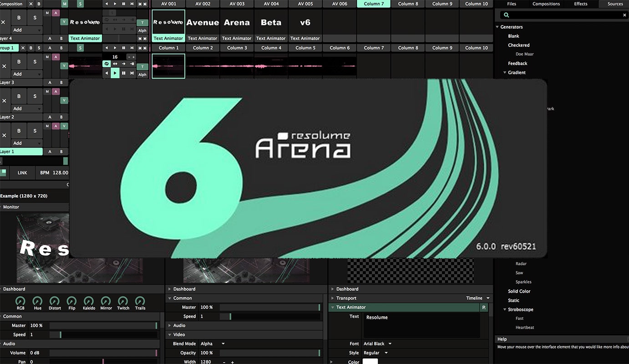Viewport: 629px width, 364px height.
Task: Collapse the Generators tree group
Action: point(497,27)
